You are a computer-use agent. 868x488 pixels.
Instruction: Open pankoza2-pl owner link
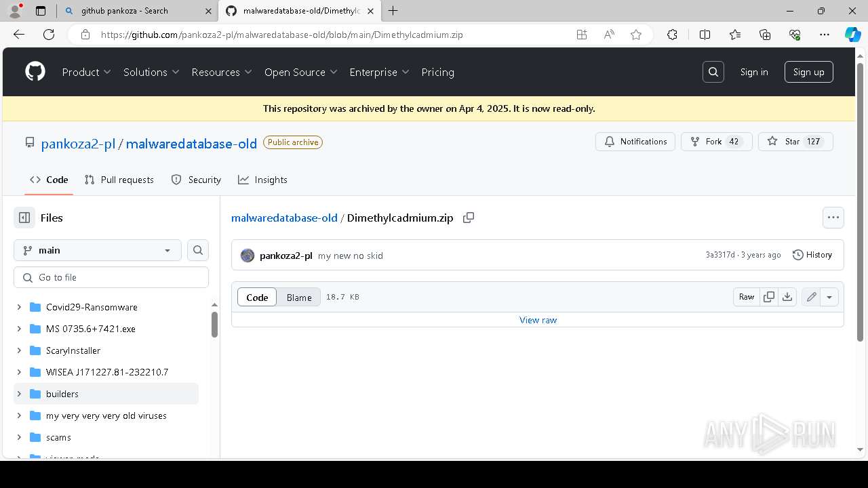click(x=79, y=144)
